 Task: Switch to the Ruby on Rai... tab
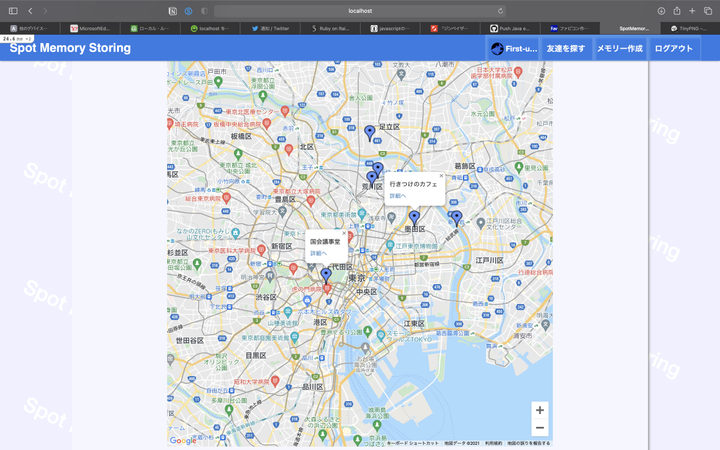click(x=330, y=28)
